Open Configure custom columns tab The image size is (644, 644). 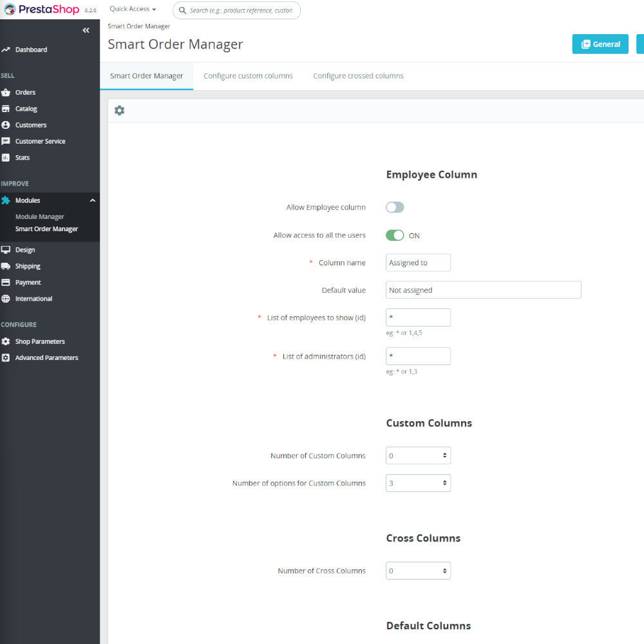point(248,76)
